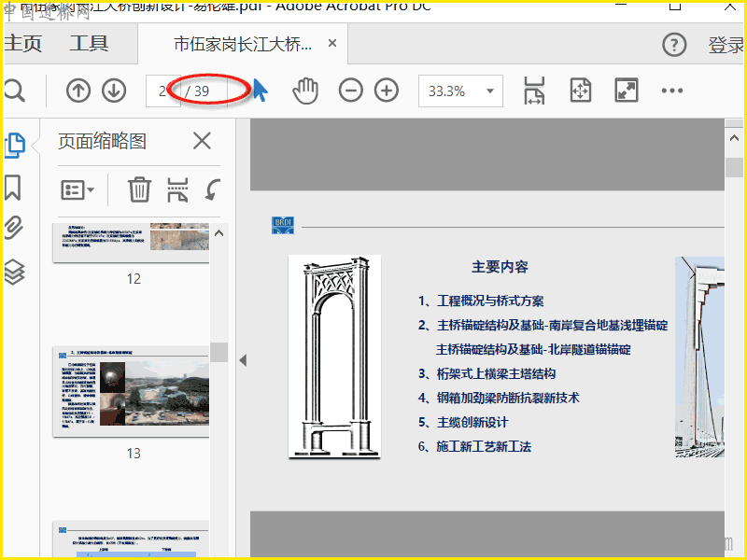Close the 页面缩略图 panel
Image resolution: width=747 pixels, height=560 pixels.
tap(202, 141)
